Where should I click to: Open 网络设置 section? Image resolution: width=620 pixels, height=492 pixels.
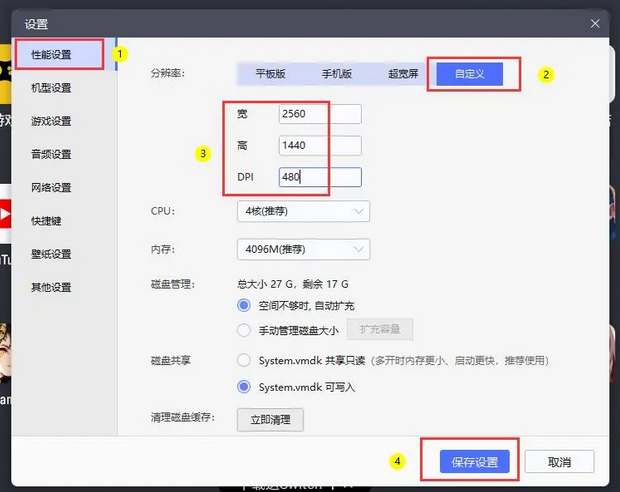52,187
